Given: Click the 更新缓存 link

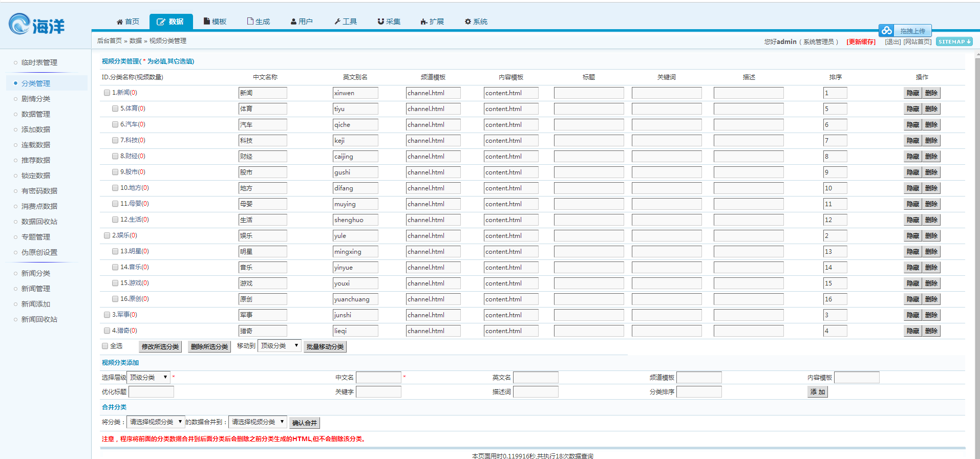Looking at the screenshot, I should pos(861,42).
